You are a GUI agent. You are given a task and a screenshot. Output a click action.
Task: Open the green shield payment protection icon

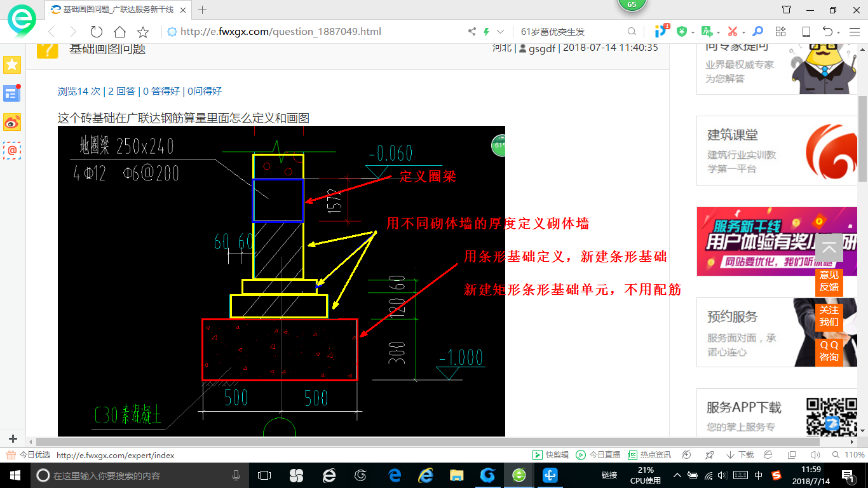(681, 31)
